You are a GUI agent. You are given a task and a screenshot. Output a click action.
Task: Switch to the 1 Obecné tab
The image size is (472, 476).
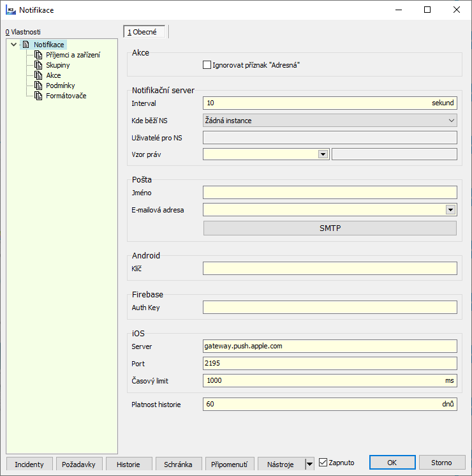145,32
